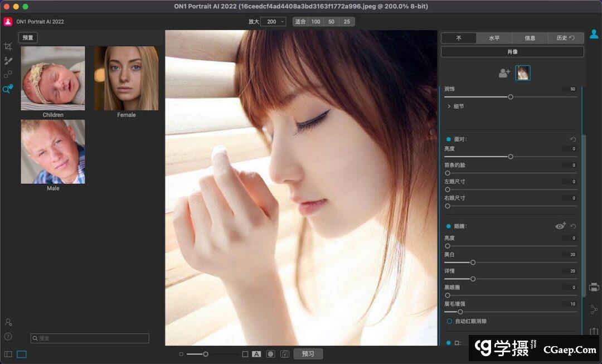Click the share icon in right sidebar
The height and width of the screenshot is (364, 602).
(594, 309)
